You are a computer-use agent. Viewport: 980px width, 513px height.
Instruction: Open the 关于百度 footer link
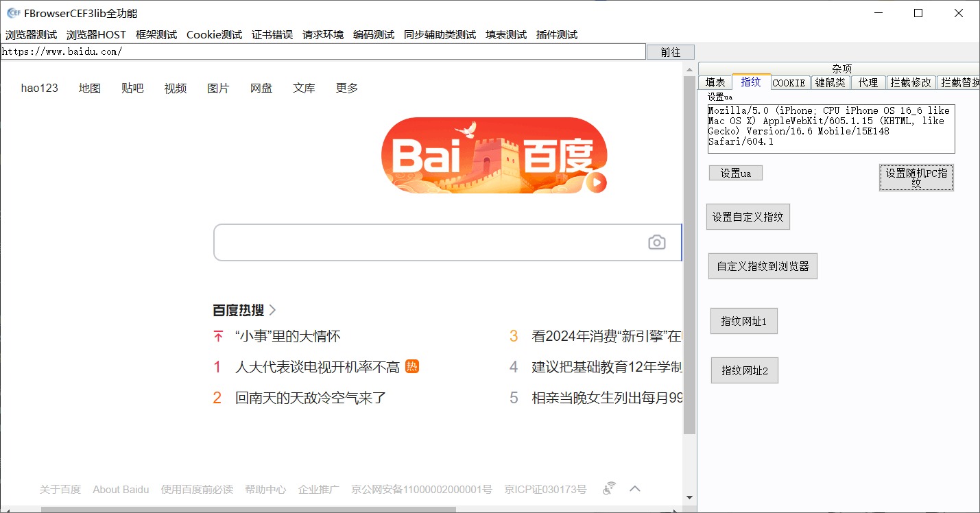(60, 489)
